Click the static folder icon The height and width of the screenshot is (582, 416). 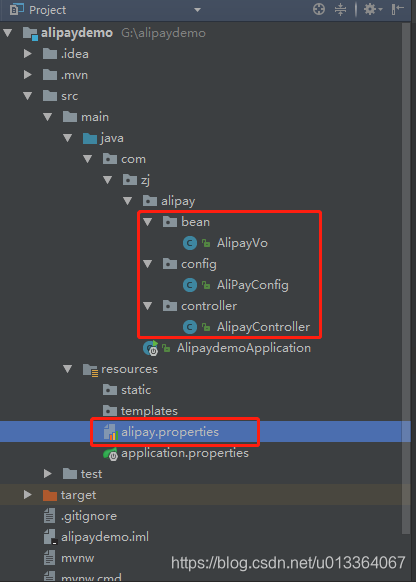click(110, 390)
